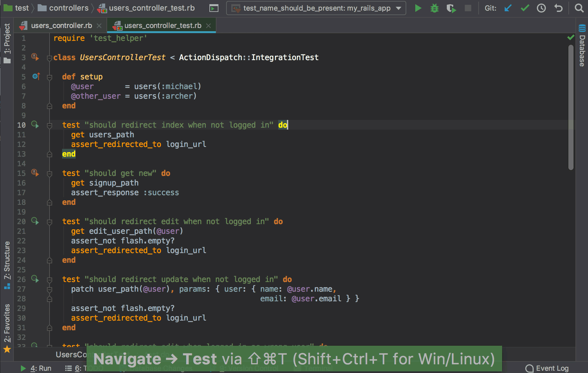The image size is (588, 373).
Task: Click the Database cylinder icon
Action: click(x=582, y=28)
